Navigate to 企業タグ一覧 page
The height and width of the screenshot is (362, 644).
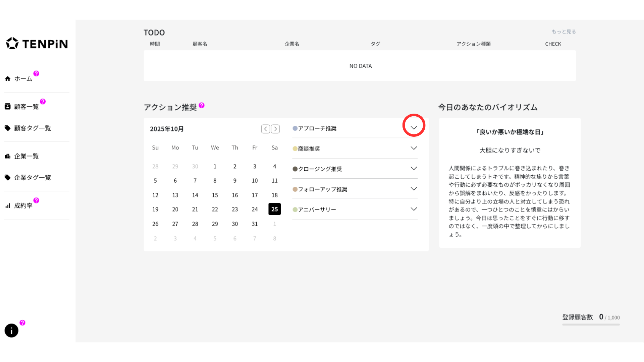(x=32, y=178)
